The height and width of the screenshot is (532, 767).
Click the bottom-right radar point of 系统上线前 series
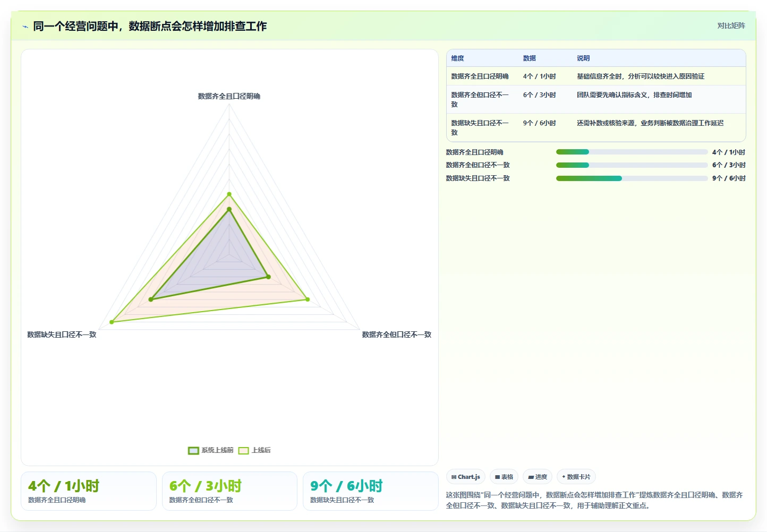coord(268,277)
